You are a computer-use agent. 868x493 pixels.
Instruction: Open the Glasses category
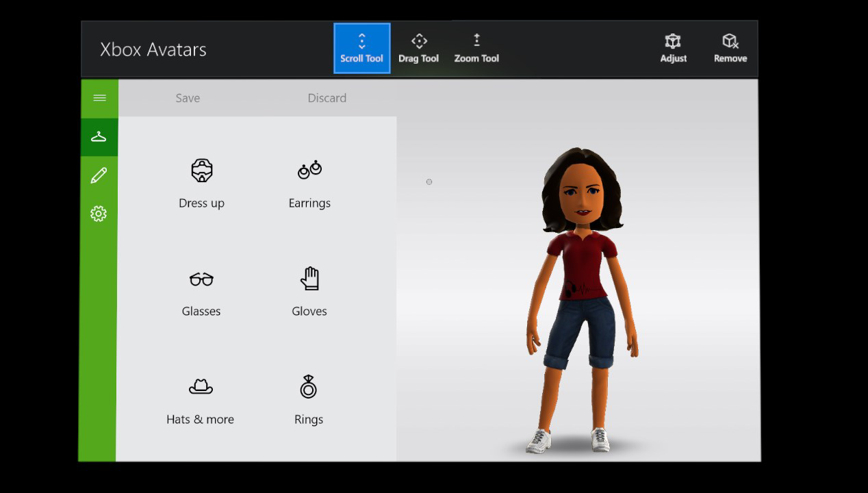pos(201,292)
